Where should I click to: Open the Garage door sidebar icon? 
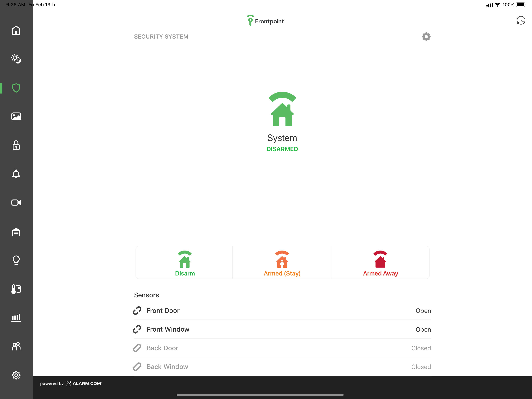pos(16,232)
